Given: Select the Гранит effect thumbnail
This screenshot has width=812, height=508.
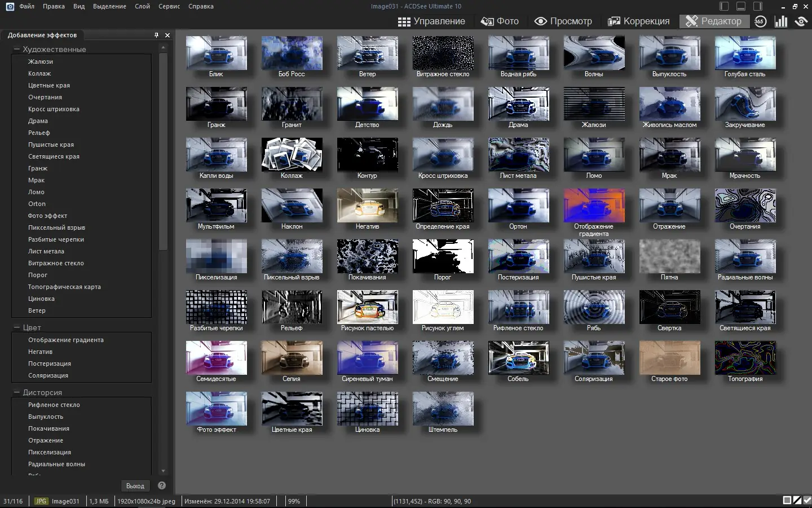Looking at the screenshot, I should 292,104.
